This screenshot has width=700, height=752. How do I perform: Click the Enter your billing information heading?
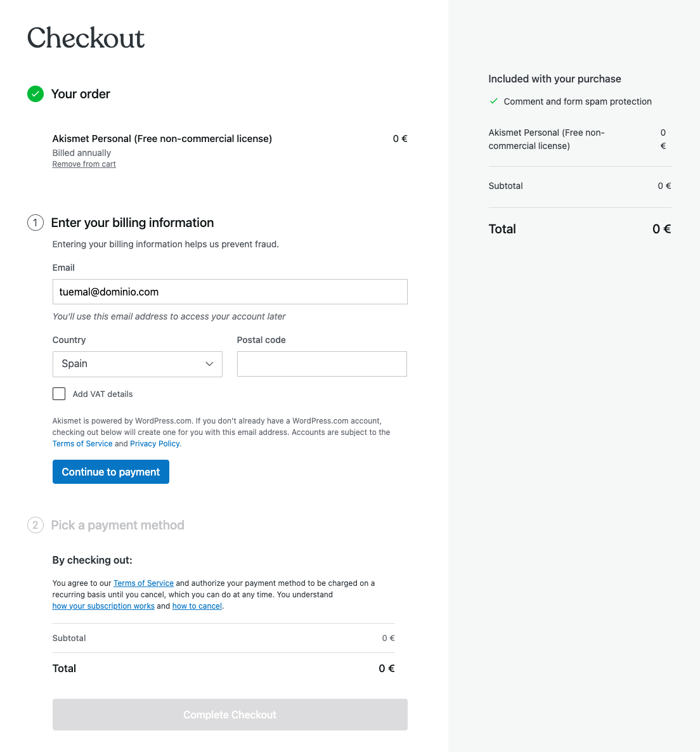coord(132,223)
